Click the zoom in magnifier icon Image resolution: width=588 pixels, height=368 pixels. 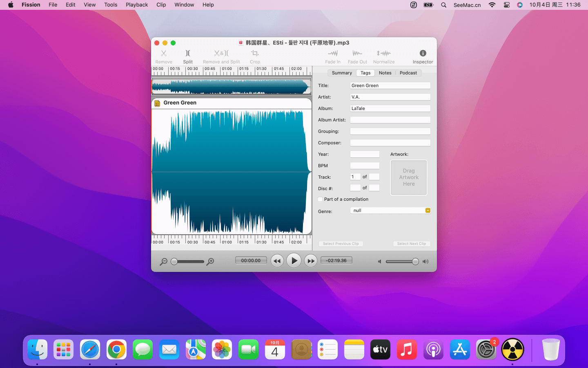pyautogui.click(x=210, y=262)
